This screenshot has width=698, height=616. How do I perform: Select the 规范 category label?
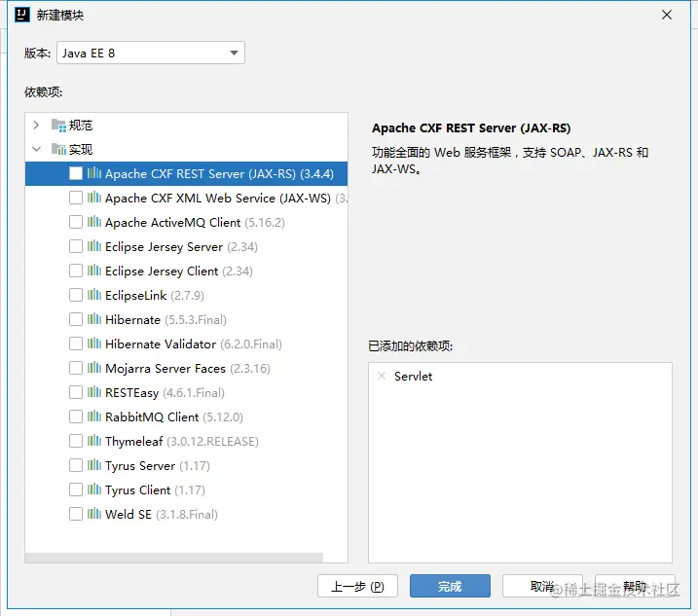[x=81, y=126]
